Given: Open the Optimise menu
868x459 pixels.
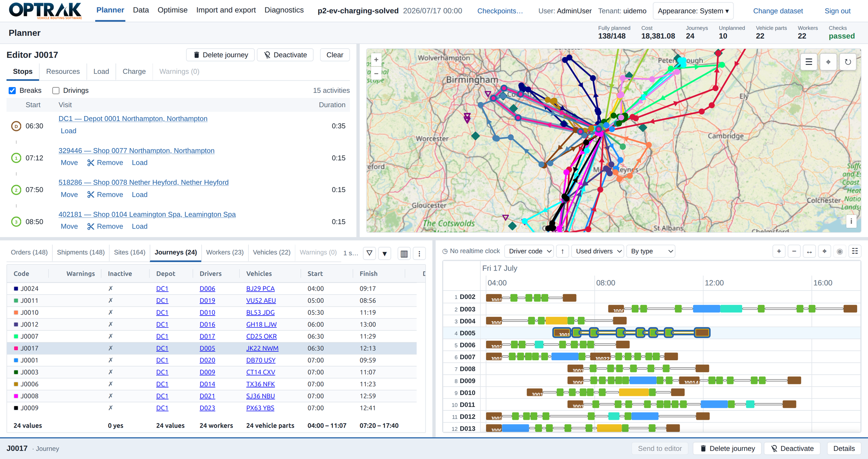Looking at the screenshot, I should (x=173, y=10).
